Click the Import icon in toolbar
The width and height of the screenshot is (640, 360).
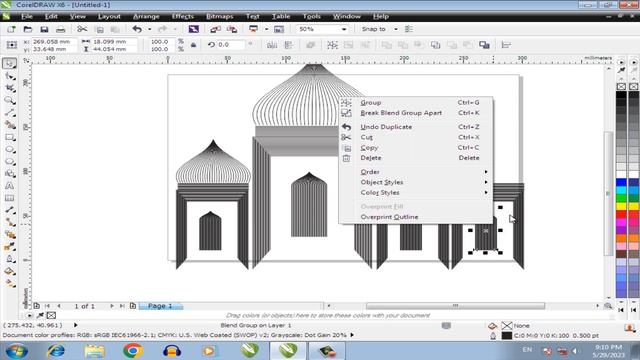pos(216,29)
